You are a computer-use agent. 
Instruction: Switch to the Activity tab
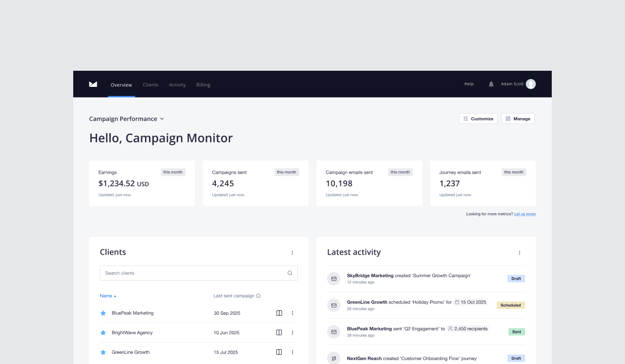click(x=177, y=85)
